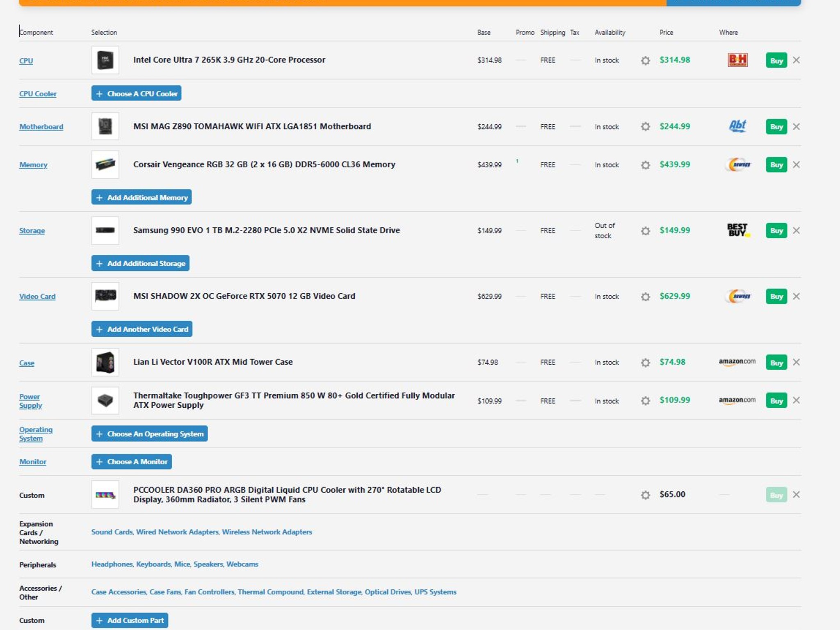
Task: Remove Samsung 990 EVO storage drive
Action: (x=796, y=231)
